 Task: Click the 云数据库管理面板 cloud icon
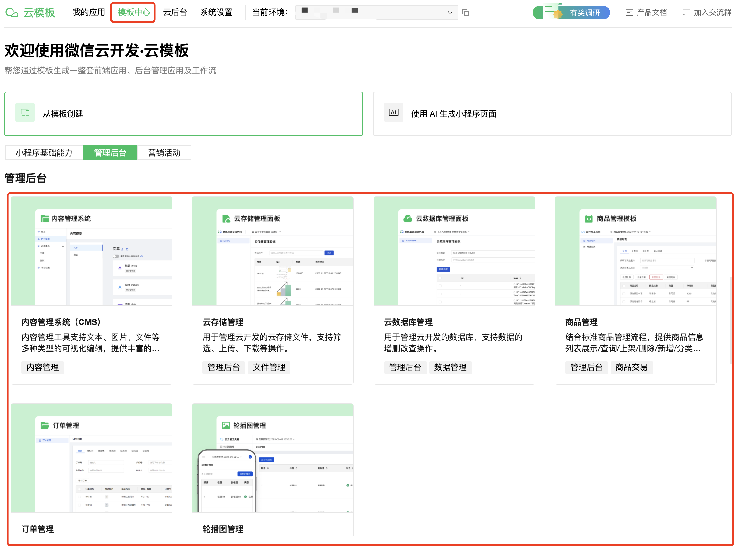pyautogui.click(x=408, y=219)
